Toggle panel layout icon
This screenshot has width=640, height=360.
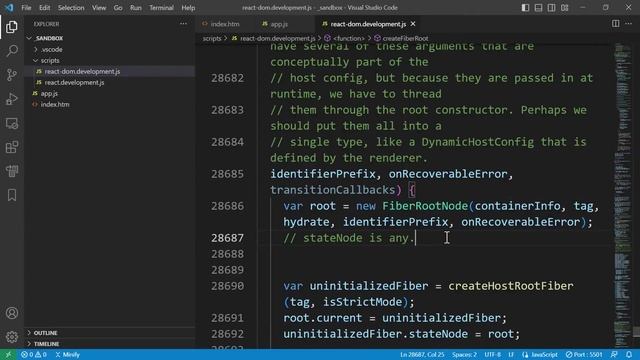click(538, 7)
